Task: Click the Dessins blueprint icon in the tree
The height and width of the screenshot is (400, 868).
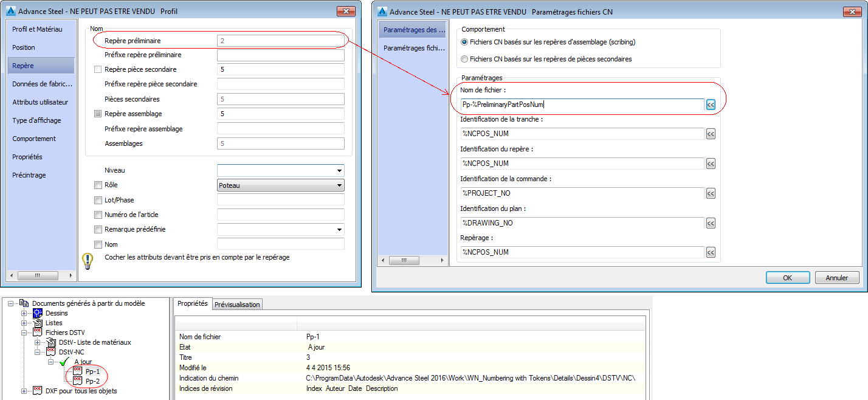Action: click(38, 313)
